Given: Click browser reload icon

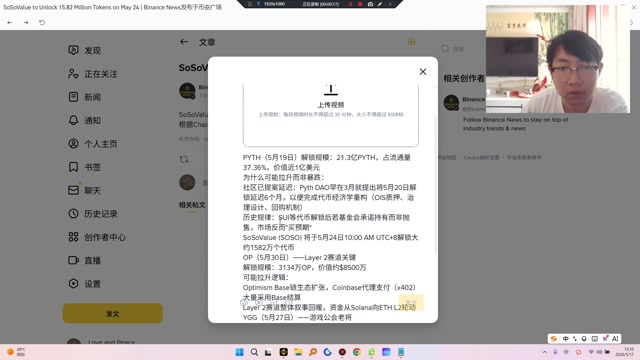Looking at the screenshot, I should pyautogui.click(x=42, y=22).
